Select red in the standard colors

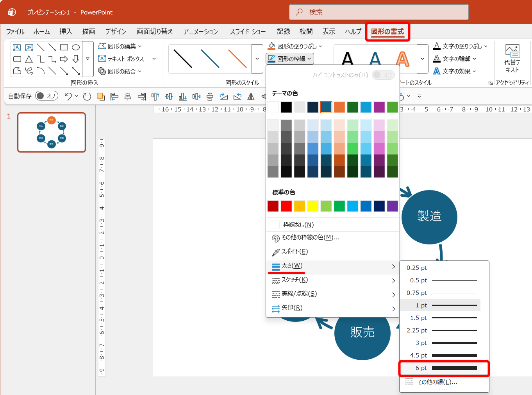tap(286, 206)
